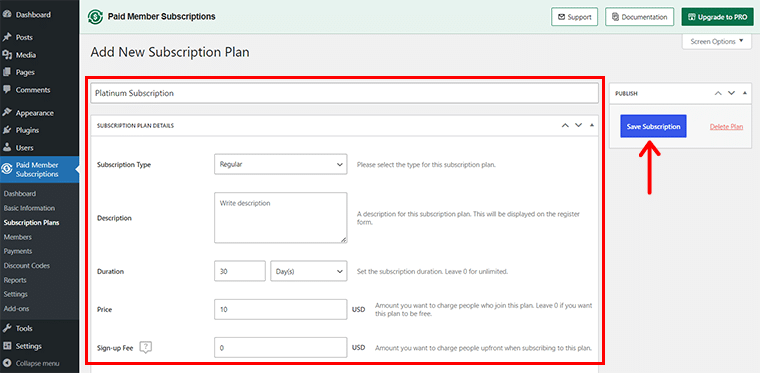
Task: Click the 'Subscription Type' field label
Action: pyautogui.click(x=124, y=165)
